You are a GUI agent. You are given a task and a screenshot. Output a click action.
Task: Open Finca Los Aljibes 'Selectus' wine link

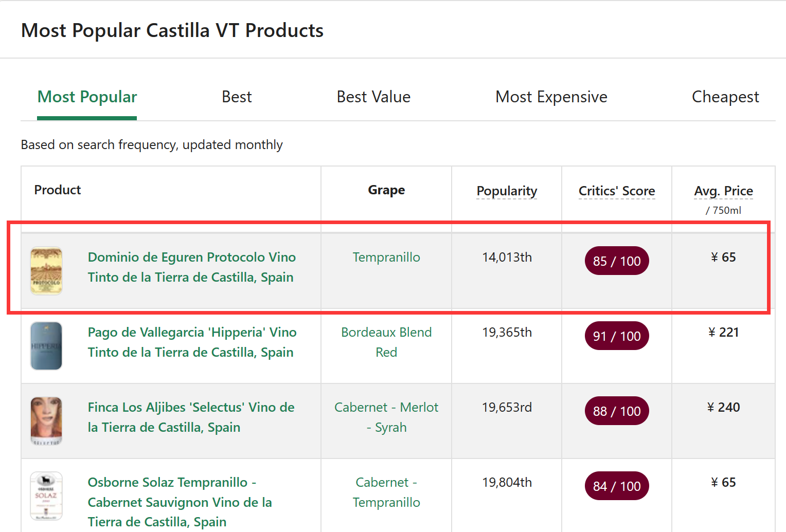190,417
